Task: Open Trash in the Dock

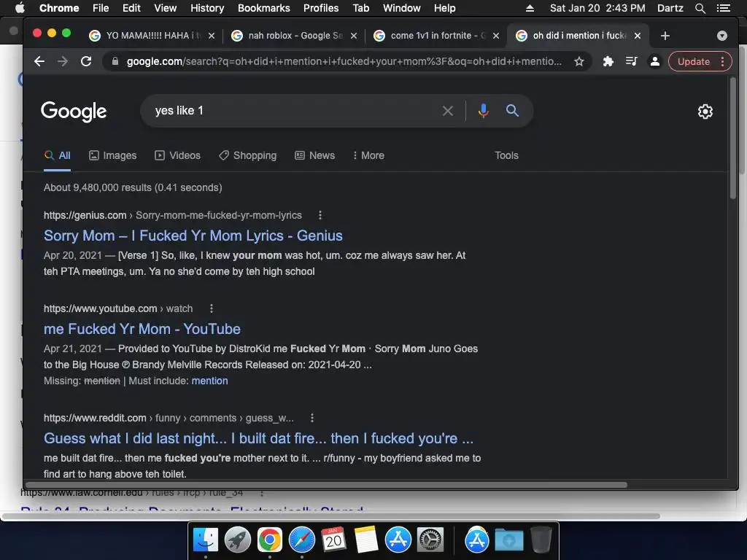Action: coord(541,540)
